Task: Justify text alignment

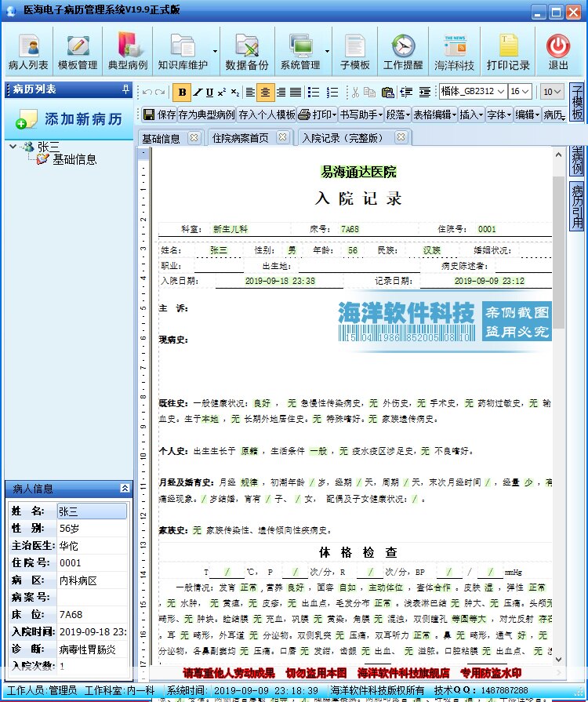Action: pyautogui.click(x=296, y=93)
